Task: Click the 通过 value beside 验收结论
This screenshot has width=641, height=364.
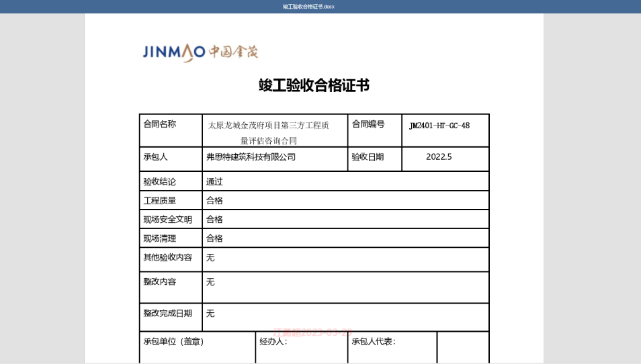Action: pyautogui.click(x=214, y=181)
